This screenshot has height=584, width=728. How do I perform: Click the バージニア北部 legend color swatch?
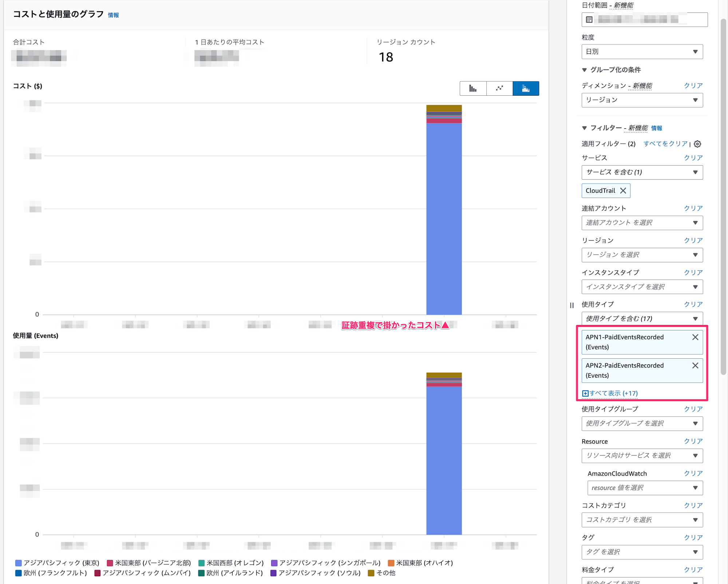pyautogui.click(x=110, y=563)
